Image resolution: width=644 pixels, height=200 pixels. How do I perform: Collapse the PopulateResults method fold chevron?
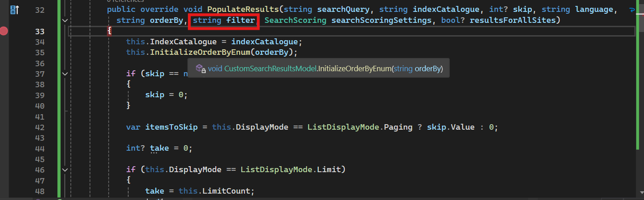click(65, 20)
